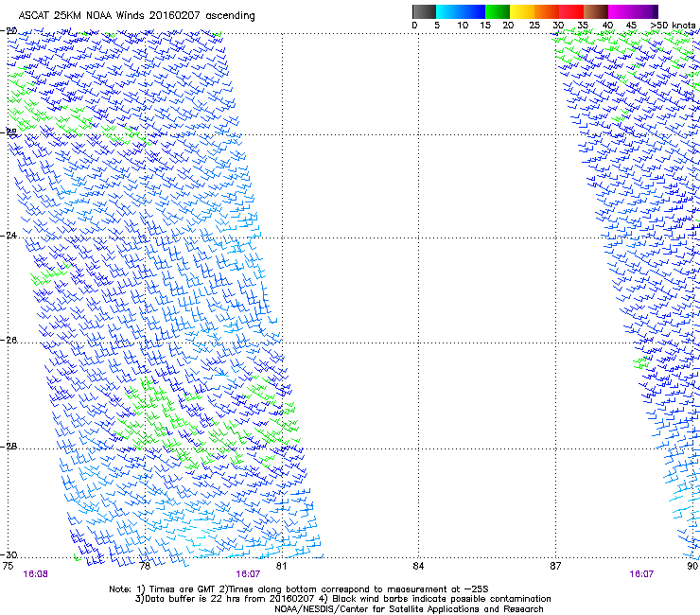Screen dimensions: 700x615
Task: Select the longitude label '84'
Action: pyautogui.click(x=418, y=566)
